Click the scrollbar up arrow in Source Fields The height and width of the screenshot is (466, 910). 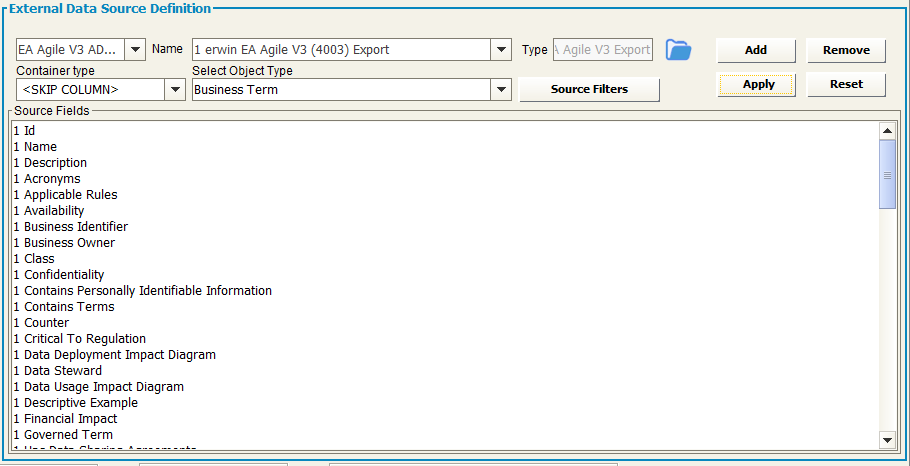[887, 131]
